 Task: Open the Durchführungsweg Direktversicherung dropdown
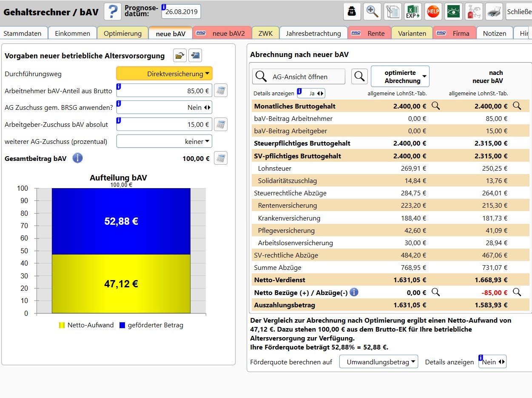tap(164, 74)
